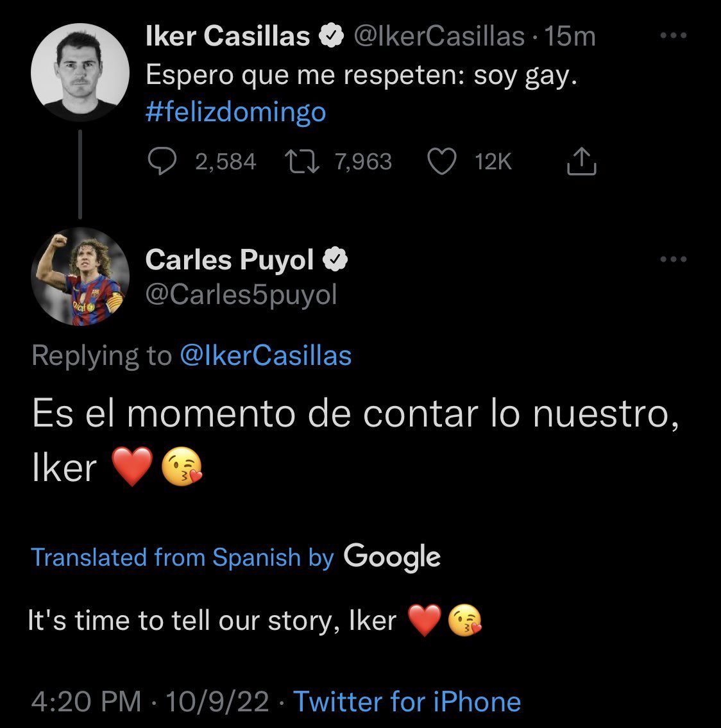Click @IkerCasillas in the Replying to line

point(266,355)
